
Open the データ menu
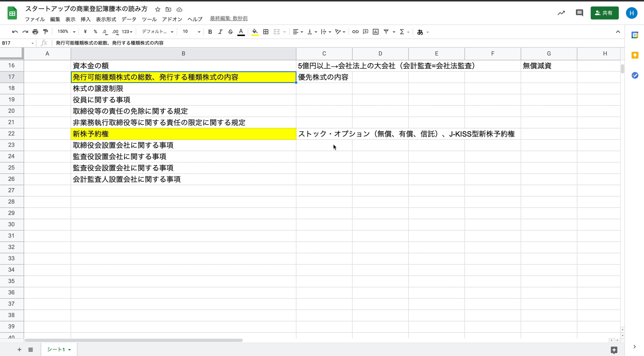[x=129, y=19]
